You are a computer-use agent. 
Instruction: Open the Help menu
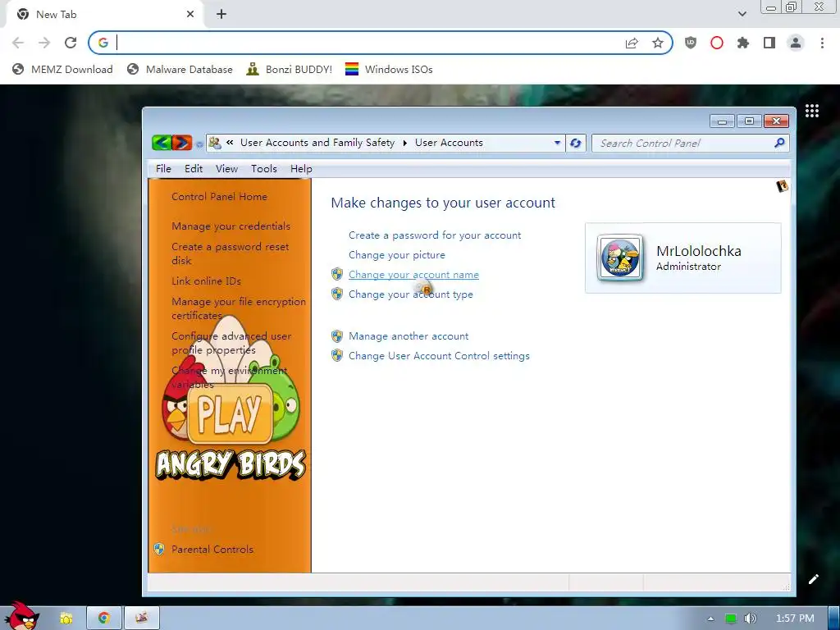301,169
